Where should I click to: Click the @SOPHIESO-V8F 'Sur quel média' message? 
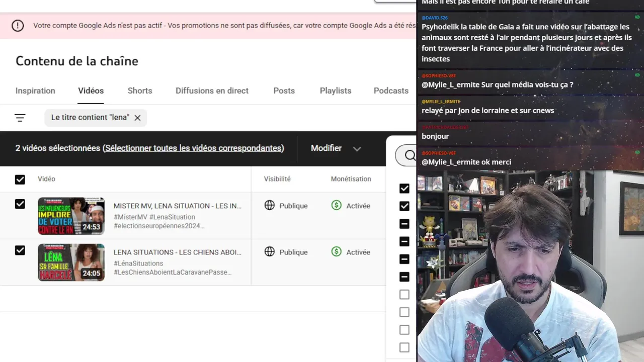(x=497, y=84)
